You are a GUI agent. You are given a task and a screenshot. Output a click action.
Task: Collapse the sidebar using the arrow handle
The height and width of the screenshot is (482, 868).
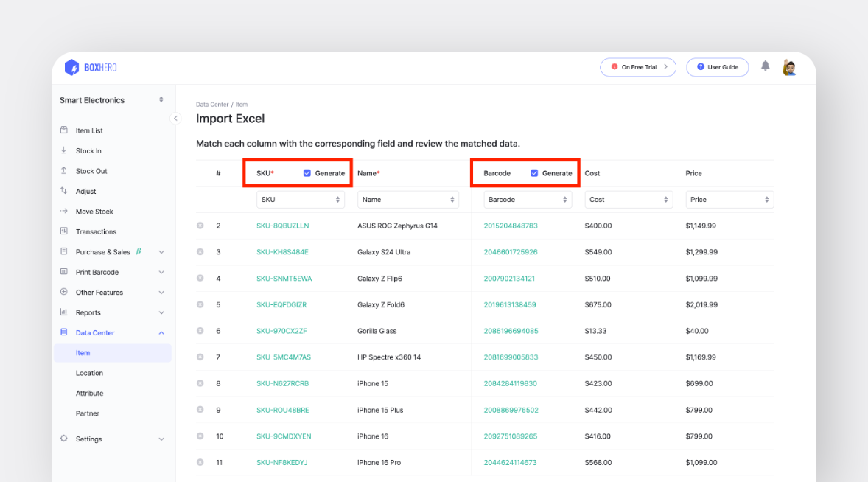point(175,118)
